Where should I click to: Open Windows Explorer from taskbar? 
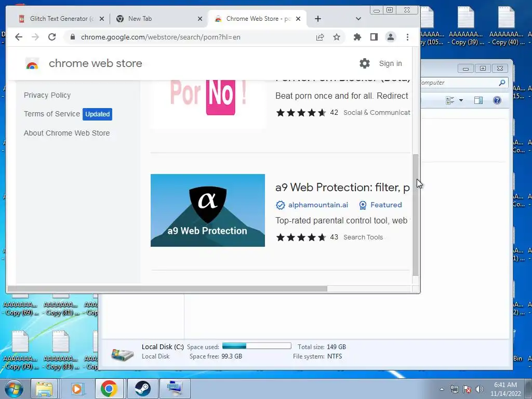44,389
